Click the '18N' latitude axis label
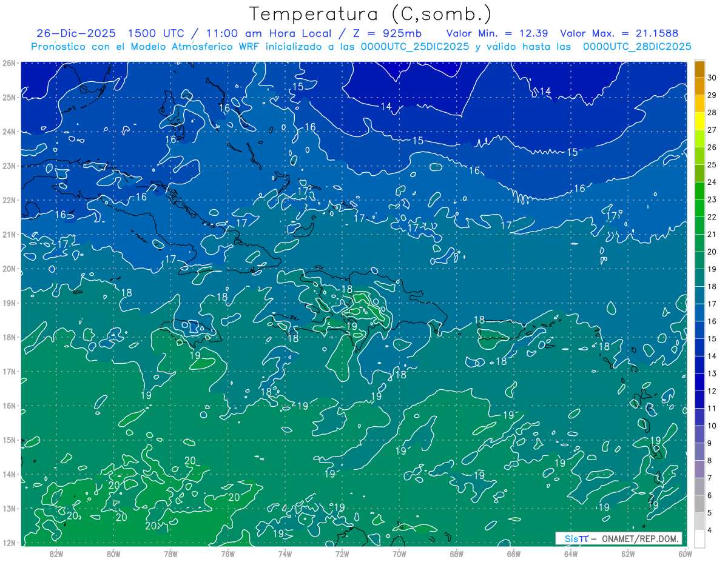728x562 pixels. click(x=9, y=337)
